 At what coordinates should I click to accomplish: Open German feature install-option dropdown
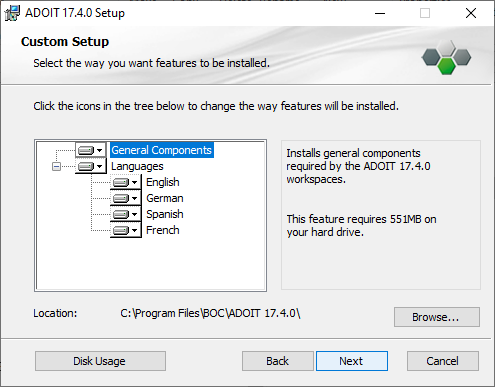(x=126, y=198)
